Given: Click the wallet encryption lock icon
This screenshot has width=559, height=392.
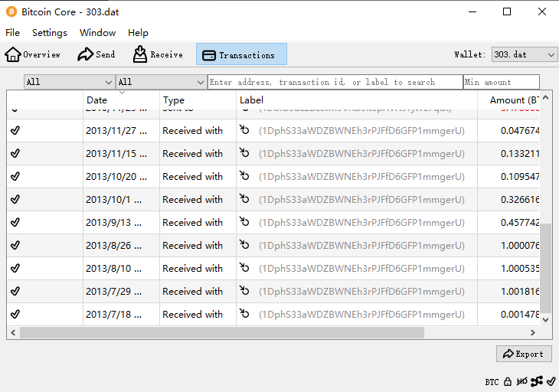Looking at the screenshot, I should tap(508, 381).
